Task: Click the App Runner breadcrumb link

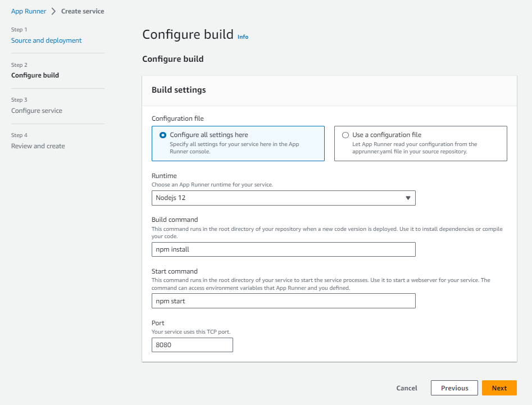Action: 28,11
